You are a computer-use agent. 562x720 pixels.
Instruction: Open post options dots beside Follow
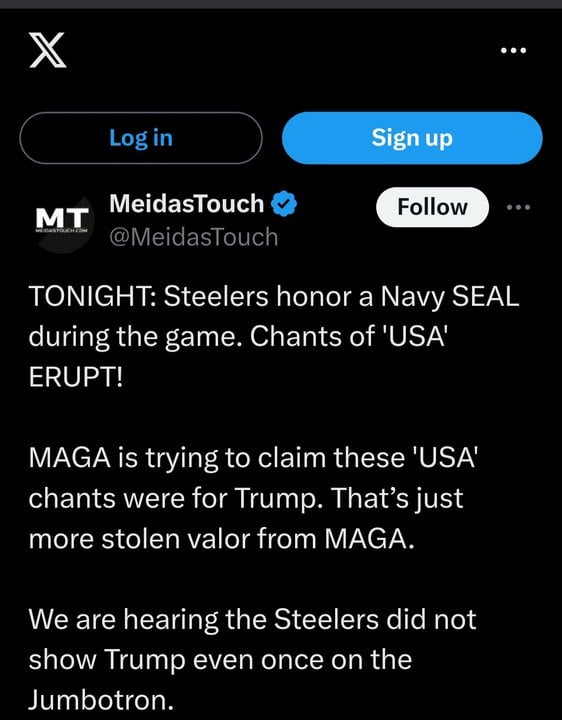coord(518,207)
